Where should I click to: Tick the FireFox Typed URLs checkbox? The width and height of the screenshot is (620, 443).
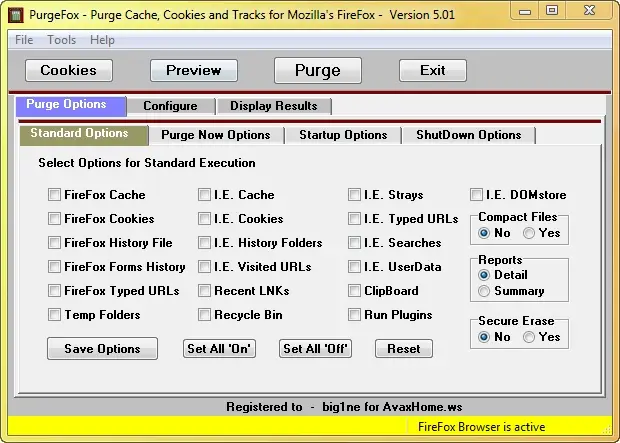[54, 291]
